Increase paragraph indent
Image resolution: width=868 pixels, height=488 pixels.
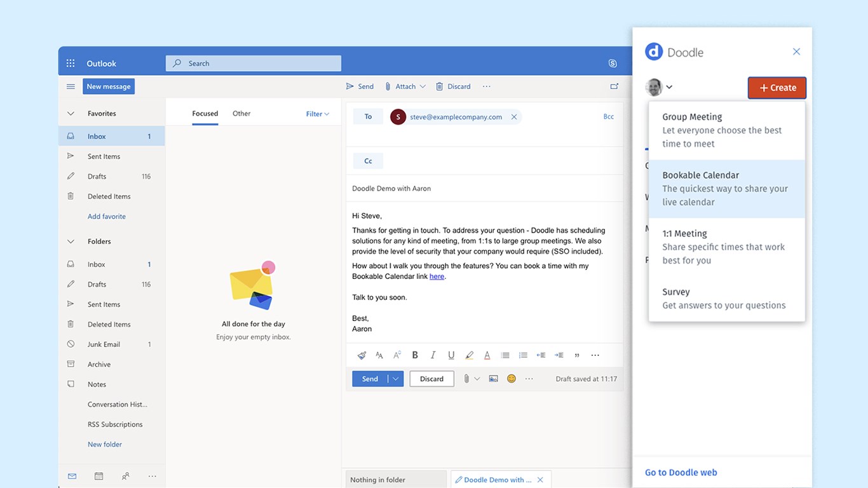click(x=559, y=355)
